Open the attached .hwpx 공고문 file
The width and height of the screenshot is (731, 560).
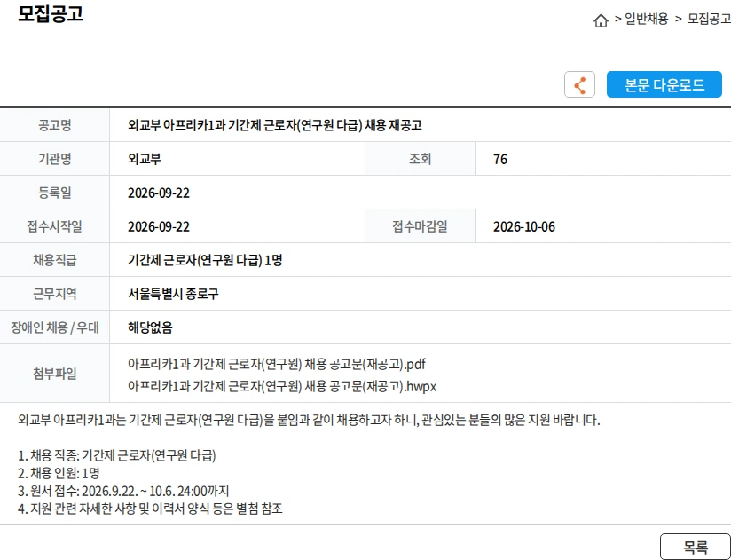coord(281,386)
